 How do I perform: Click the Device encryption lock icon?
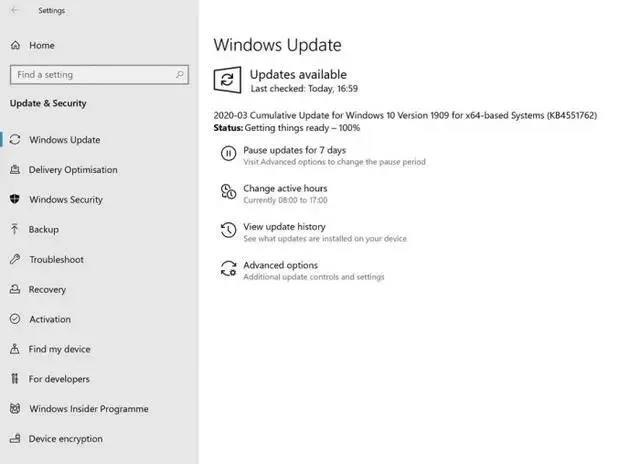pos(15,438)
